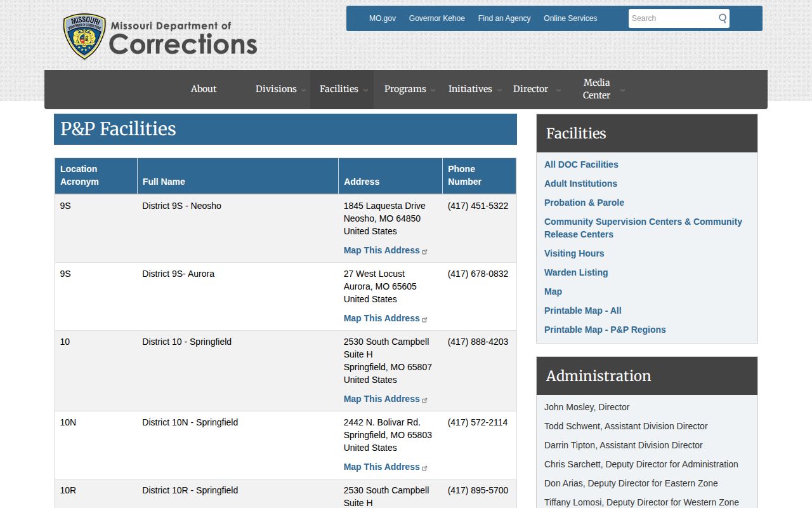Screen dimensions: 812x508
Task: Click external link icon for Neosho address
Action: (x=424, y=251)
